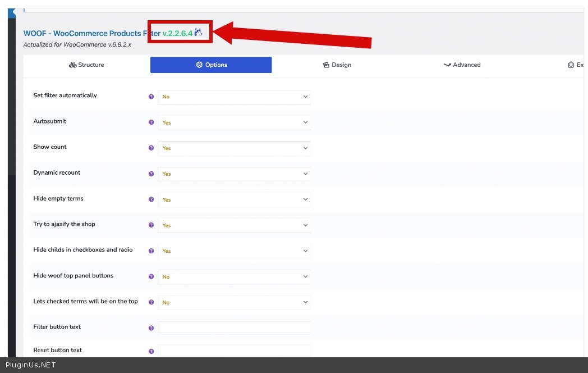This screenshot has width=588, height=373.
Task: Go to the Advanced tab
Action: (x=462, y=65)
